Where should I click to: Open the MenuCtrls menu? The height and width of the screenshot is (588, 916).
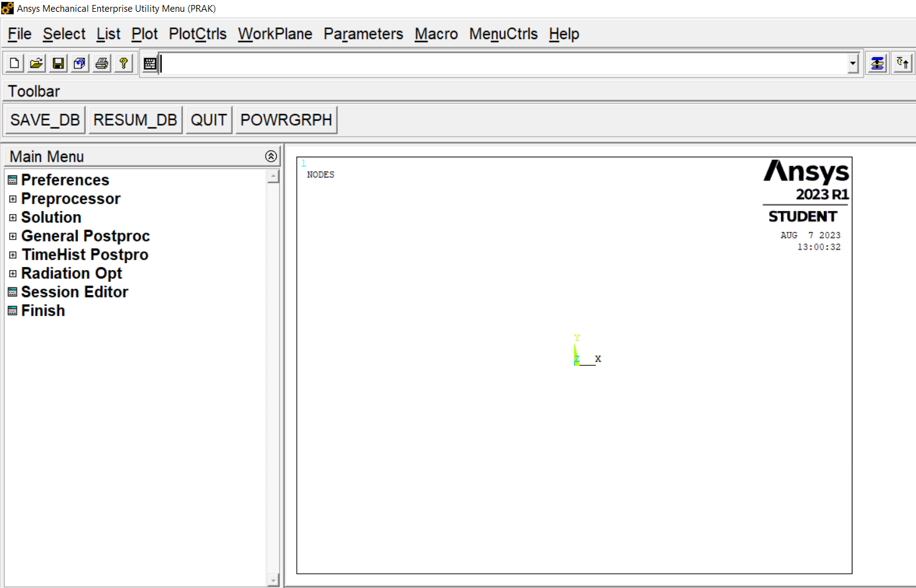click(x=503, y=34)
